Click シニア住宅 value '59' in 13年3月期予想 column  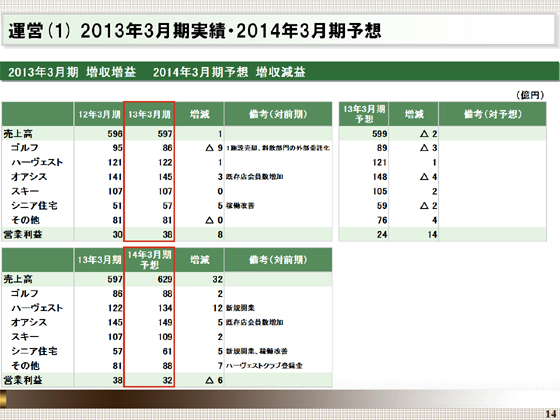[x=382, y=206]
